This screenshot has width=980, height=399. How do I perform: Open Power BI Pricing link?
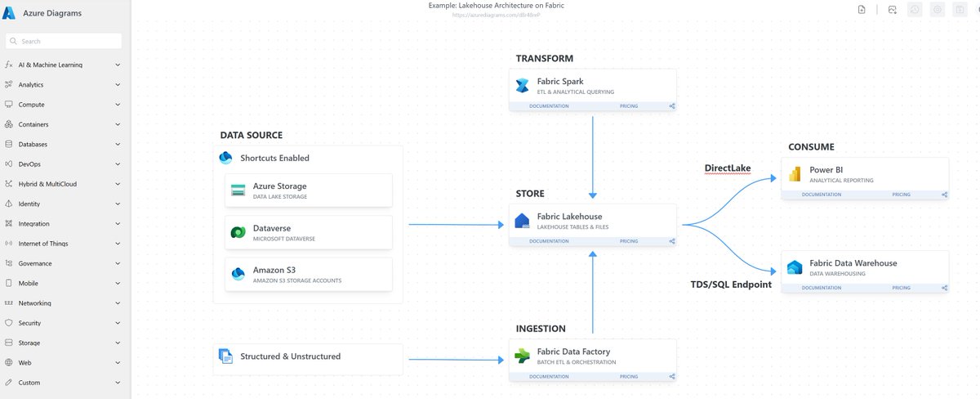pos(901,195)
